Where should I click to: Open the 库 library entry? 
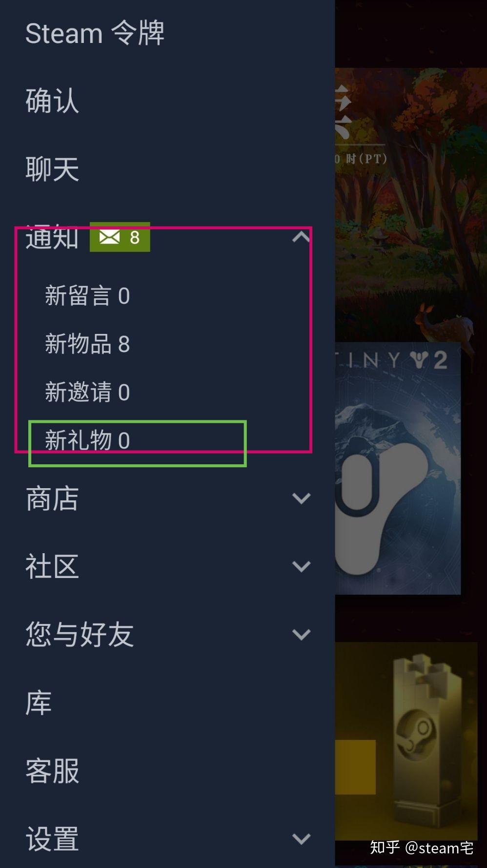click(x=39, y=703)
